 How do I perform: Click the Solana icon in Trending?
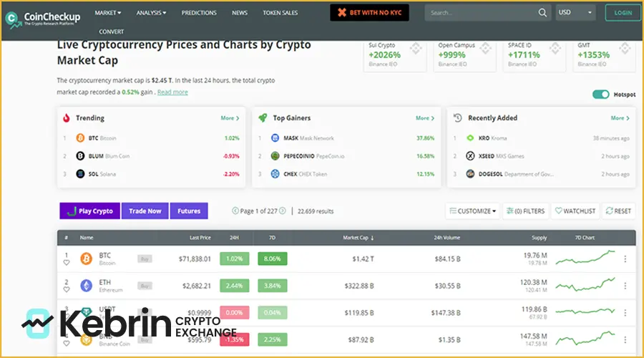80,174
